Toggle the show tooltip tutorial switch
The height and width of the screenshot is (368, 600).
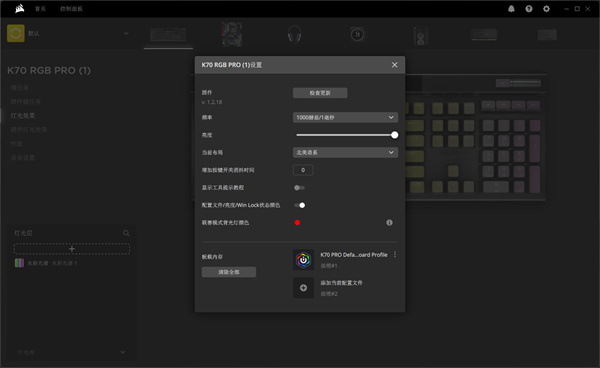[x=299, y=188]
